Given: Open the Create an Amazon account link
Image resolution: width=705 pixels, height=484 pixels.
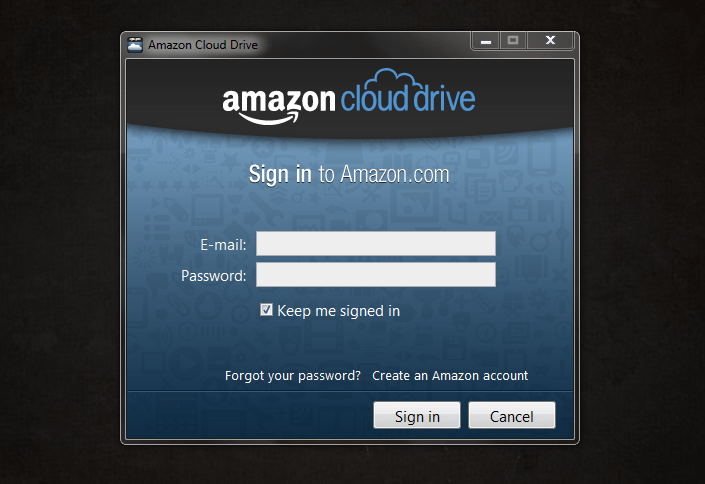Looking at the screenshot, I should point(450,376).
